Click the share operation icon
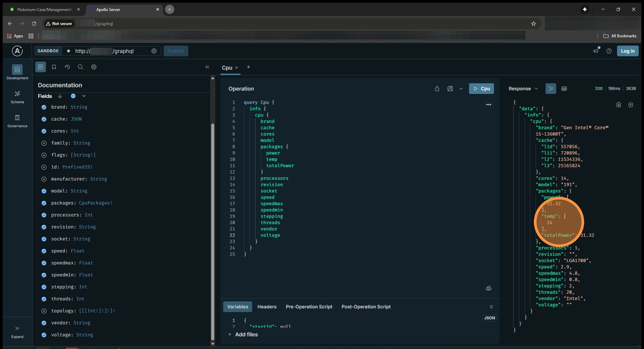 pos(437,89)
